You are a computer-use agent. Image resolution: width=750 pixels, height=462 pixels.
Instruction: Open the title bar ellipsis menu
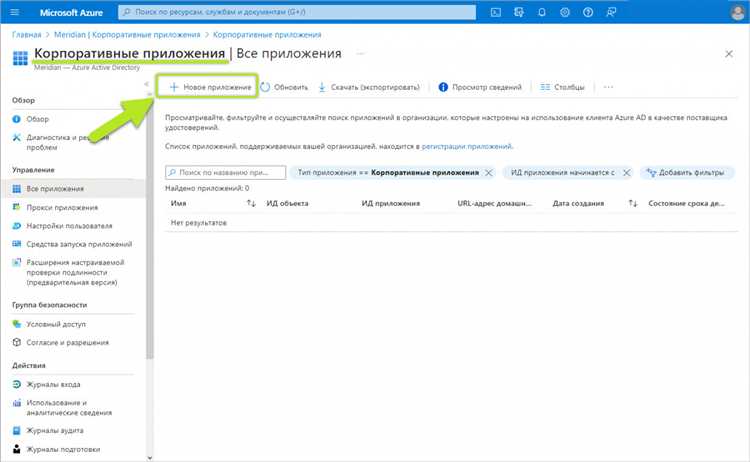[x=361, y=54]
